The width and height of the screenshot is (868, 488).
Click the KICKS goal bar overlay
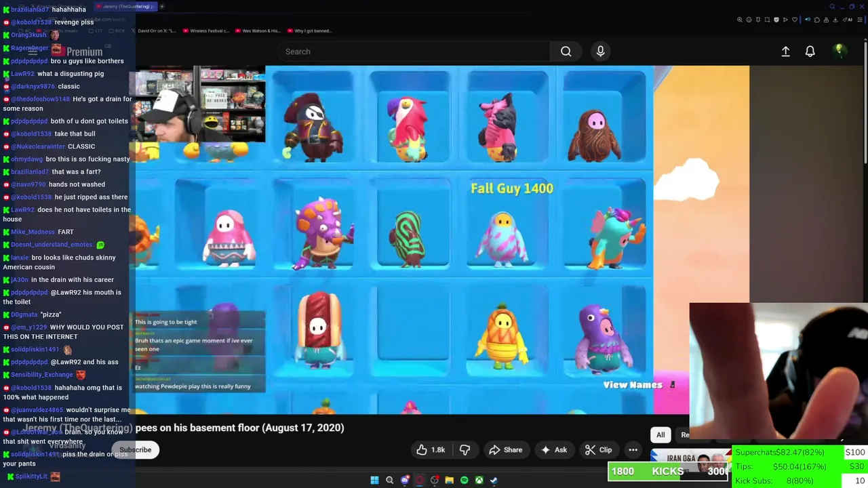click(x=669, y=471)
